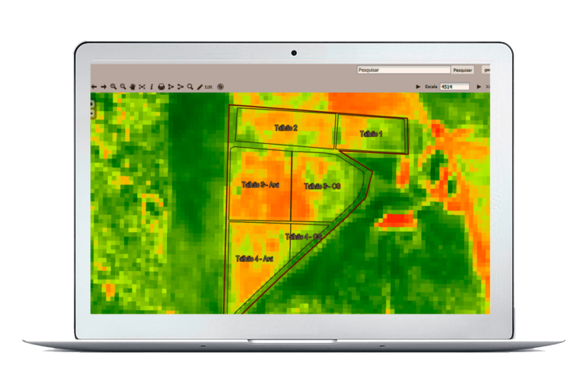Select the zoom in magnifier tool
This screenshot has width=588, height=392.
(113, 87)
